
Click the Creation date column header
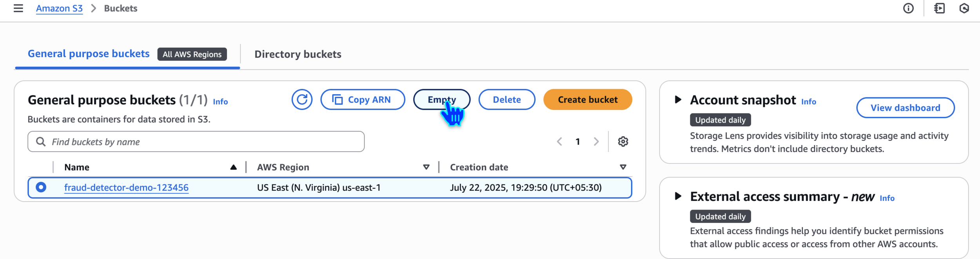[x=479, y=167]
